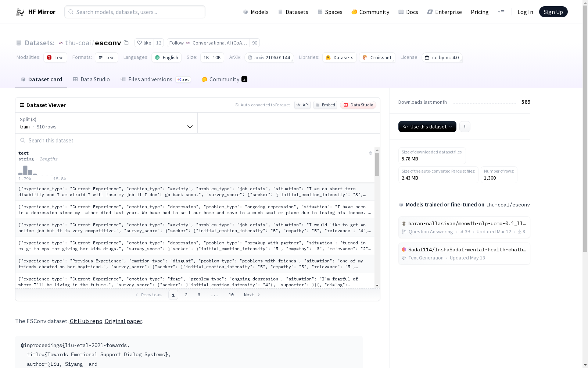Click the scroll-down arrow of the viewer scrollbar
Screen dimensions: 588x368
coord(377,286)
